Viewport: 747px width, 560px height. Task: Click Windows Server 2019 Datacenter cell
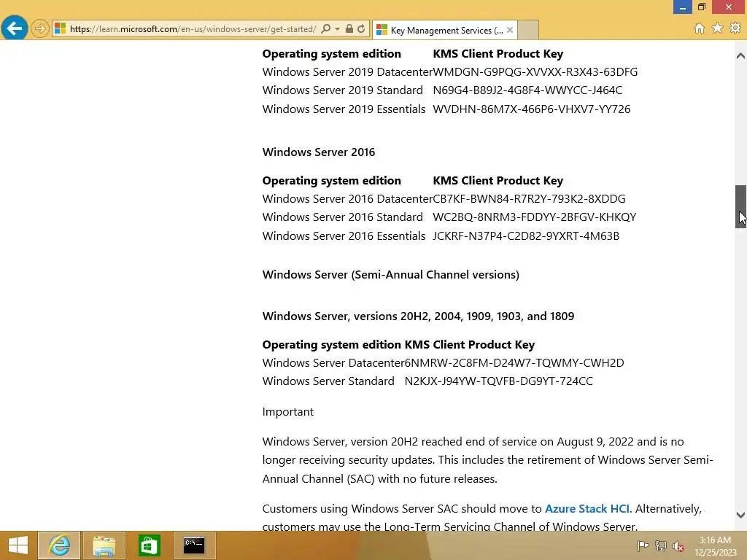(x=347, y=72)
